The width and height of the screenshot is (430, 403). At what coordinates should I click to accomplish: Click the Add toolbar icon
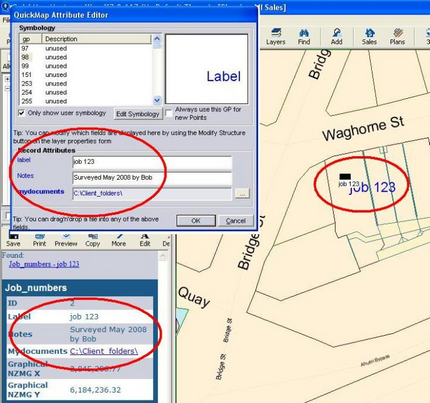[337, 37]
